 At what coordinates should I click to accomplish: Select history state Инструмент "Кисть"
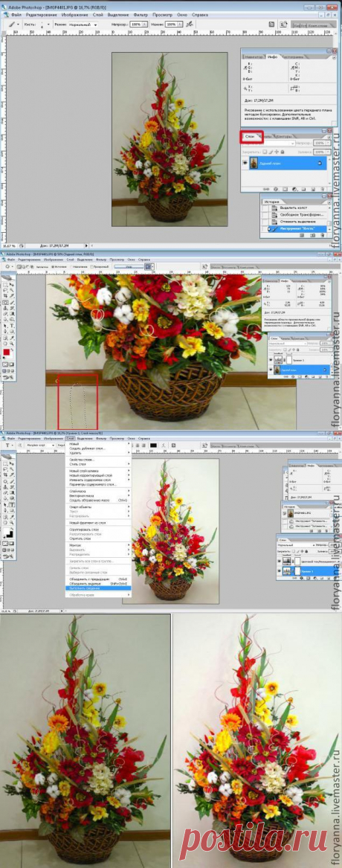[x=297, y=228]
